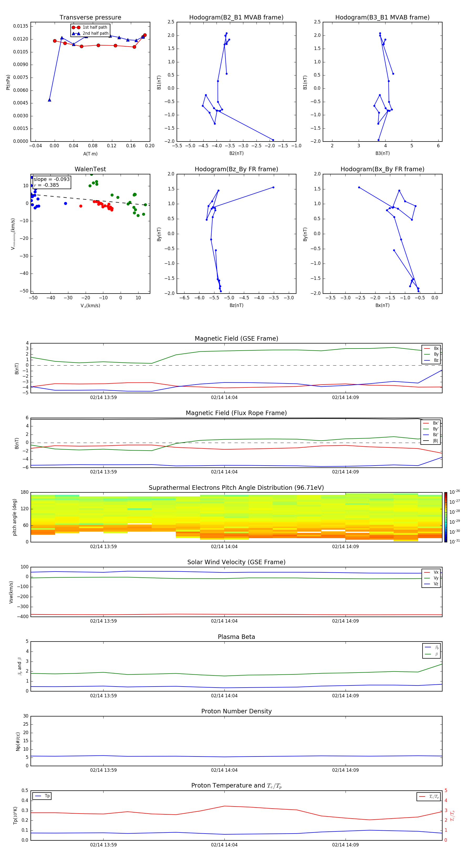Click the blue Bz entry in GSE legend
This screenshot has width=473, height=868.
coord(431,360)
